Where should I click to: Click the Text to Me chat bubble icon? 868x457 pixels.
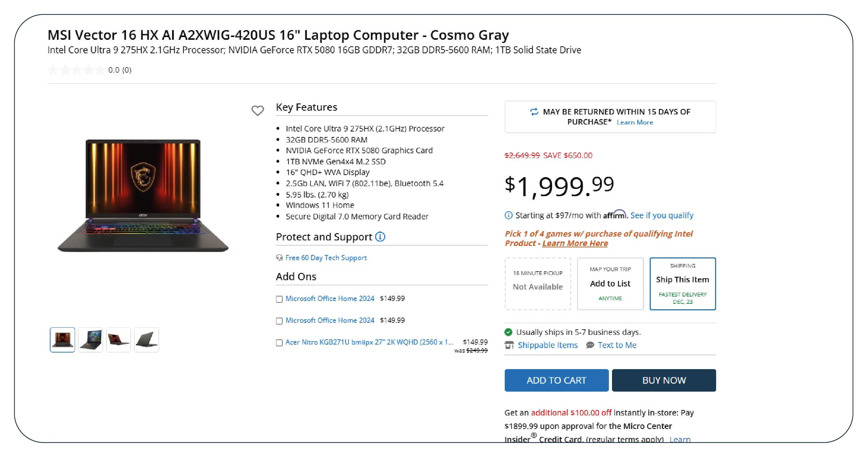(x=590, y=345)
